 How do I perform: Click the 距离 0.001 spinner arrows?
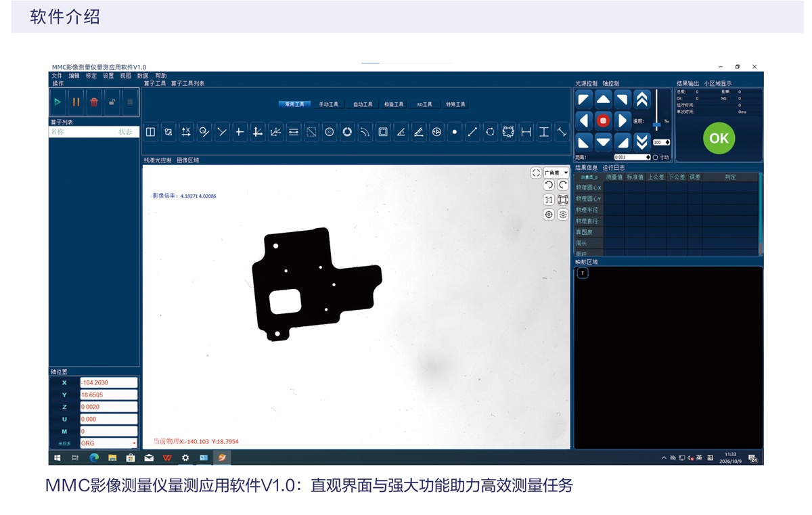(x=648, y=157)
